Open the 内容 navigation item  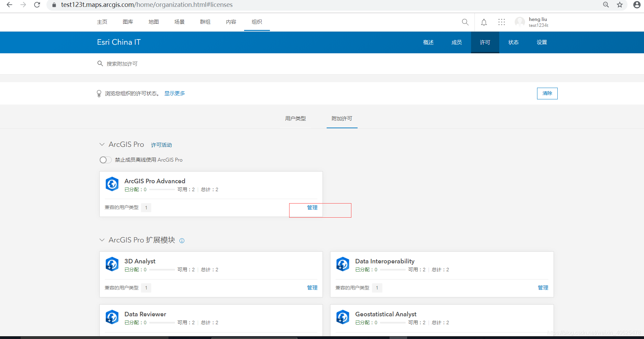tap(231, 22)
